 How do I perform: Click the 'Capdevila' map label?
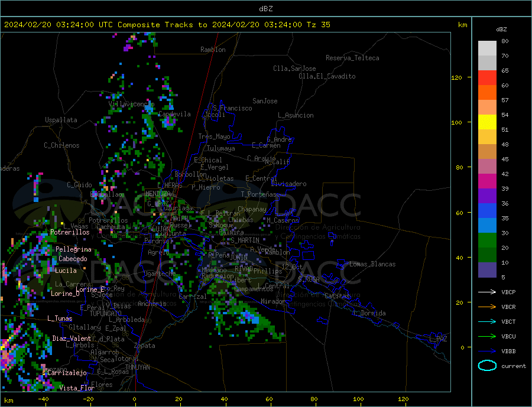[174, 114]
